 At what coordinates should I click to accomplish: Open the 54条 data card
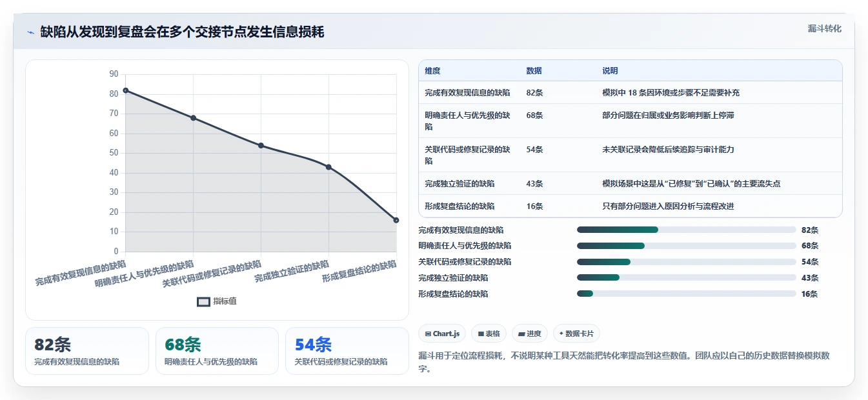347,351
